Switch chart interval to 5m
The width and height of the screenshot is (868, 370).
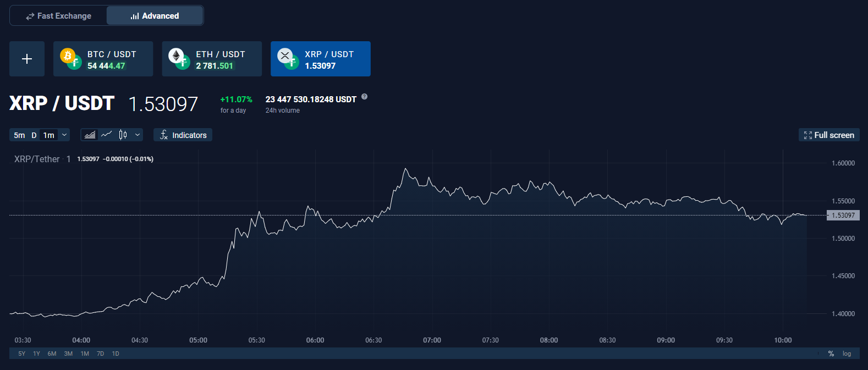[x=19, y=135]
